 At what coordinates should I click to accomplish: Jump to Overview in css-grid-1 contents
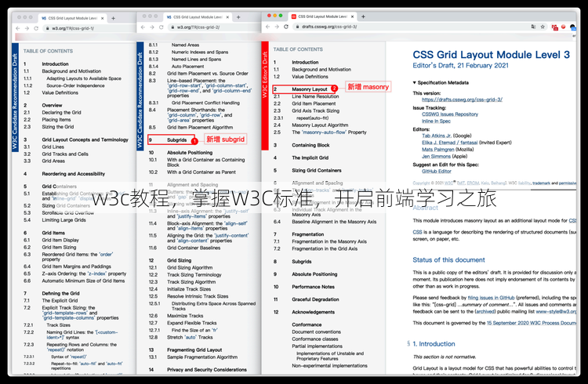[x=52, y=105]
